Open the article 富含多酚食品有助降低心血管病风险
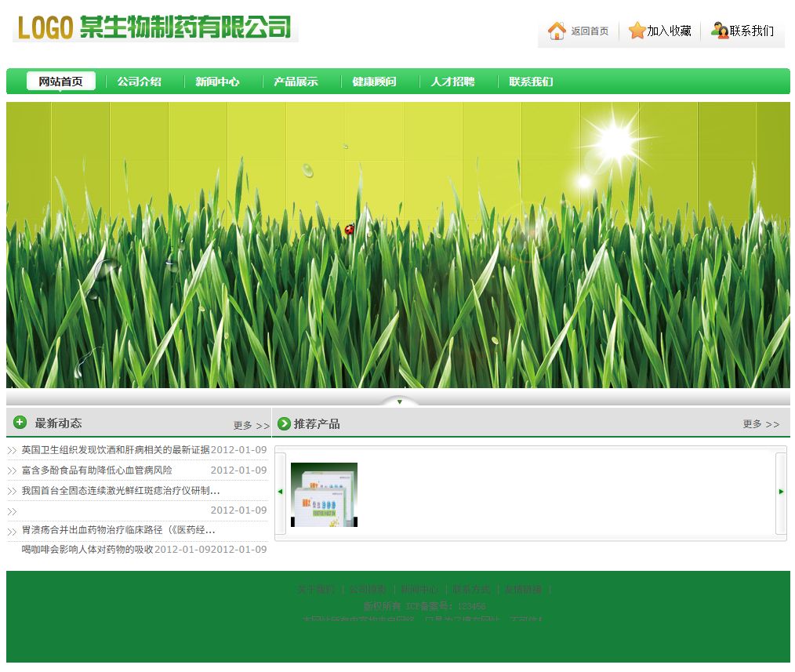Viewport: 795px width, 672px height. 96,470
